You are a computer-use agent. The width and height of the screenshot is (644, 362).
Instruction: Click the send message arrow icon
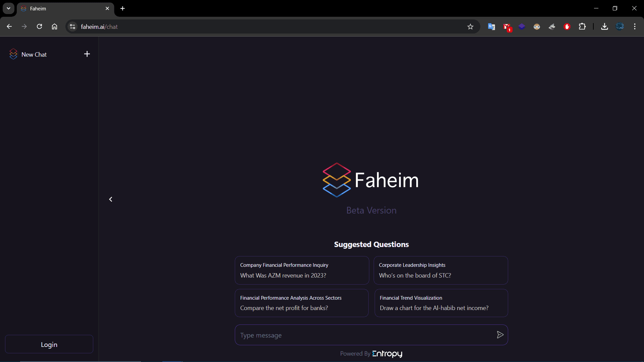coord(500,335)
